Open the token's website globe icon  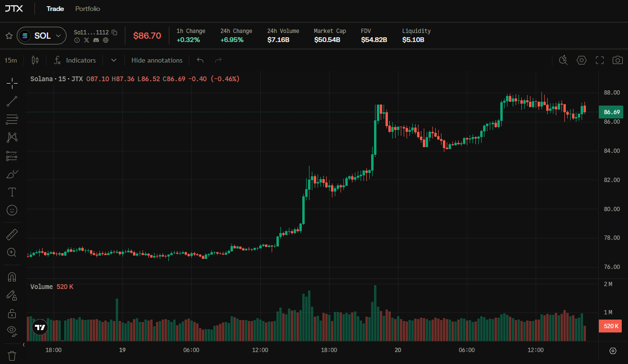pos(106,40)
